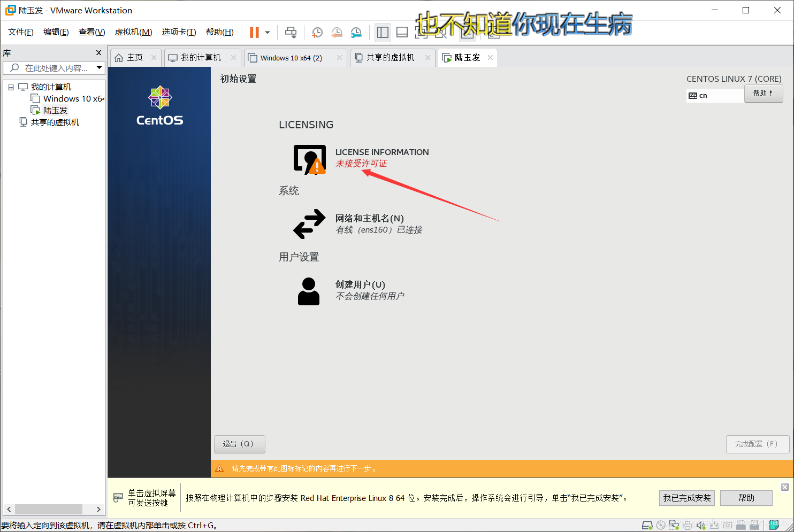Screen dimensions: 794x532
Task: Open 网络和主机名(N) settings
Action: click(x=369, y=218)
